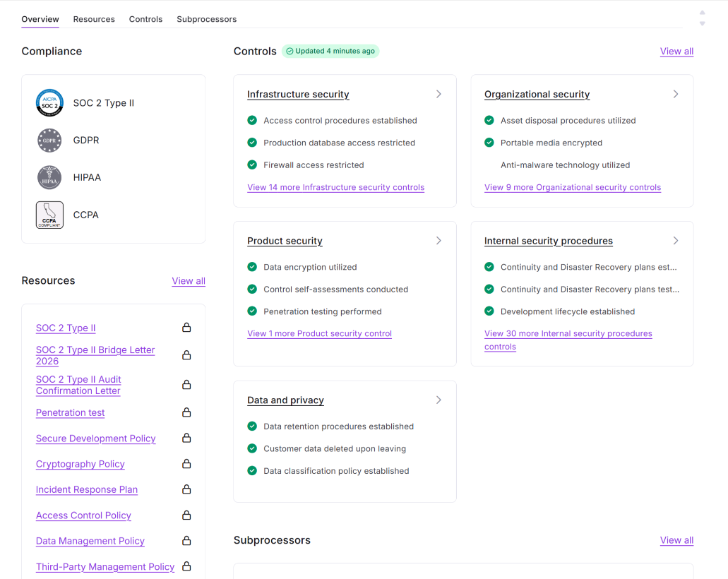Open the Subprocessors tab

pyautogui.click(x=207, y=19)
